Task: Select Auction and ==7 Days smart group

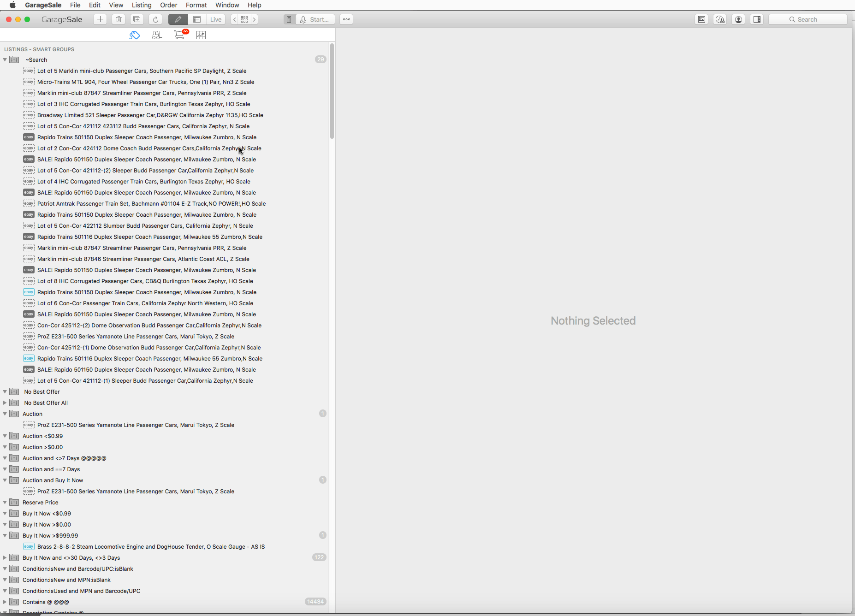Action: (x=51, y=469)
